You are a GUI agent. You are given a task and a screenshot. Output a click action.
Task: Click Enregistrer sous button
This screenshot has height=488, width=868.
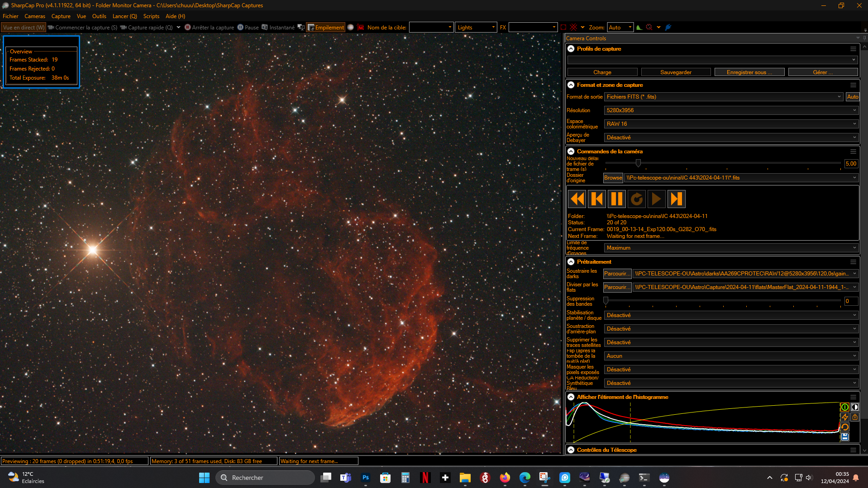point(749,72)
